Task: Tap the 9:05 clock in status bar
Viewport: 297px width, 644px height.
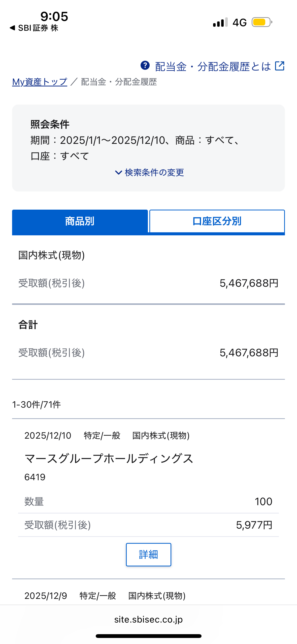Action: point(54,17)
